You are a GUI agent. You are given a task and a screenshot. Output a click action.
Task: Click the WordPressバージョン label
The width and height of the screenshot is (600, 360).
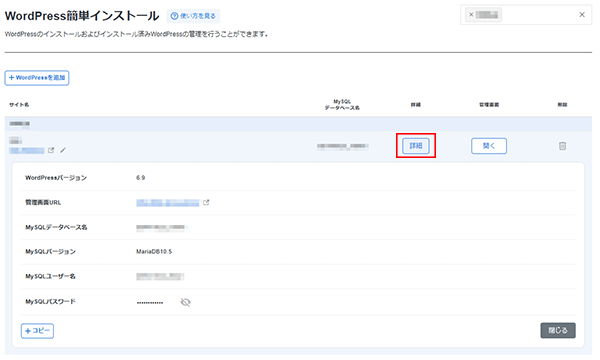tap(56, 178)
